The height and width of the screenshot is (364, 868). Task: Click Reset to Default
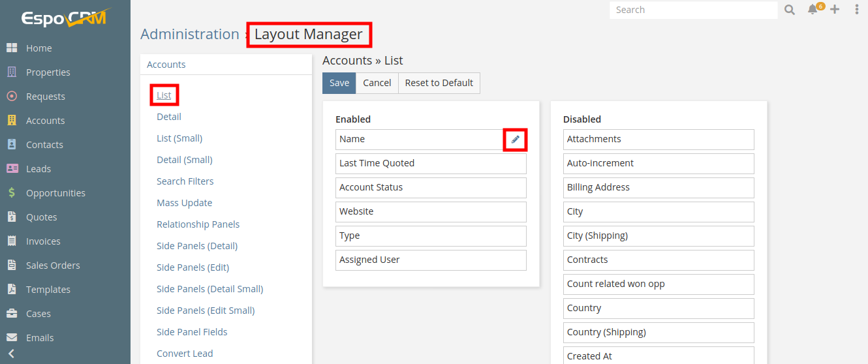coord(439,83)
